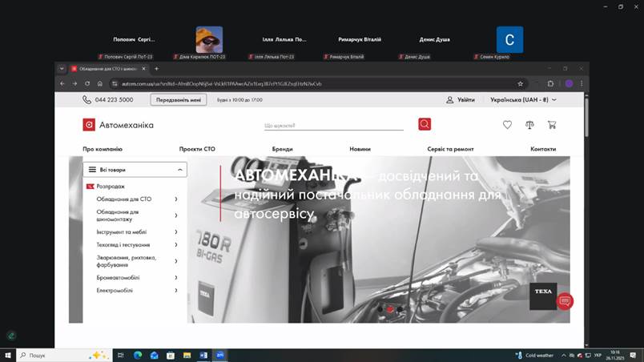644x362 pixels.
Task: Reload the page in the browser
Action: coord(87,83)
